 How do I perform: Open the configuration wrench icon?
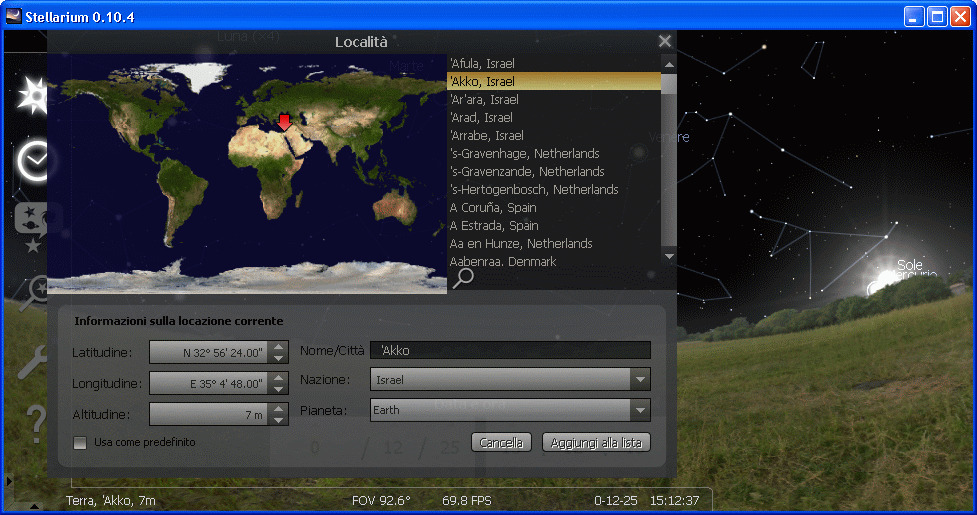tap(32, 362)
